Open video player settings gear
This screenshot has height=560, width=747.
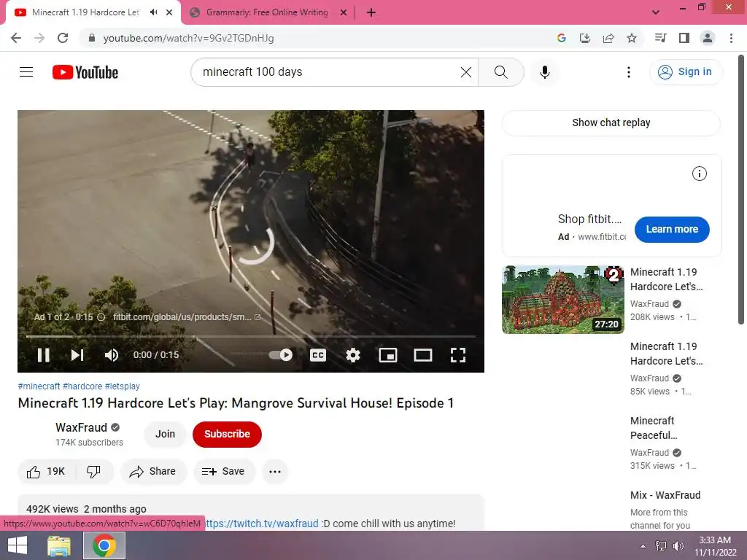coord(352,355)
